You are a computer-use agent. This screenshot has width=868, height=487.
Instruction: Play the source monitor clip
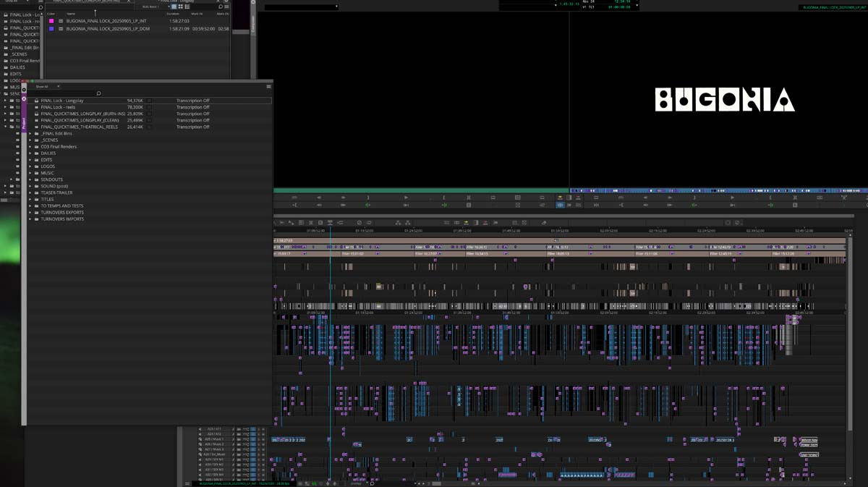coord(406,198)
